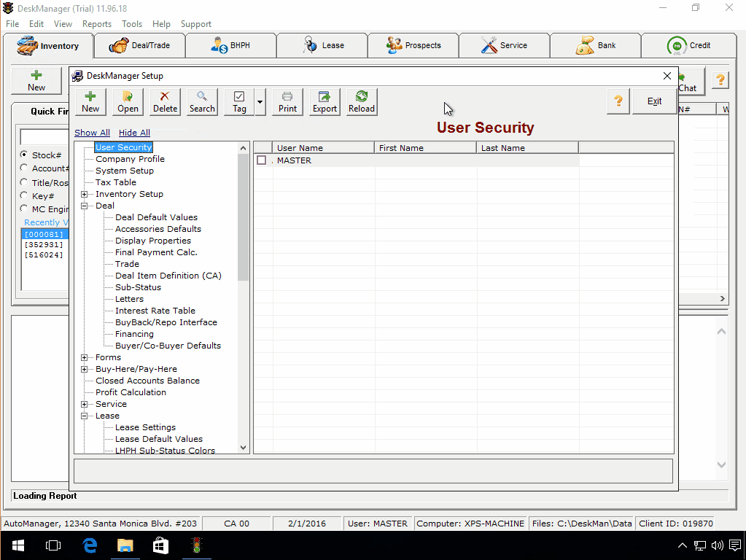
Task: Select Company Profile in the tree
Action: [x=130, y=159]
